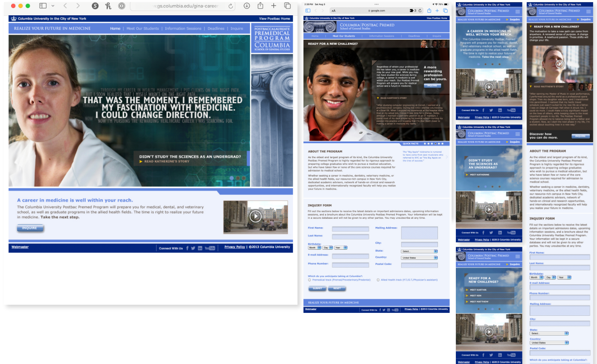This screenshot has height=364, width=597.
Task: Open Facebook icon in desktop page footer
Action: tap(187, 248)
